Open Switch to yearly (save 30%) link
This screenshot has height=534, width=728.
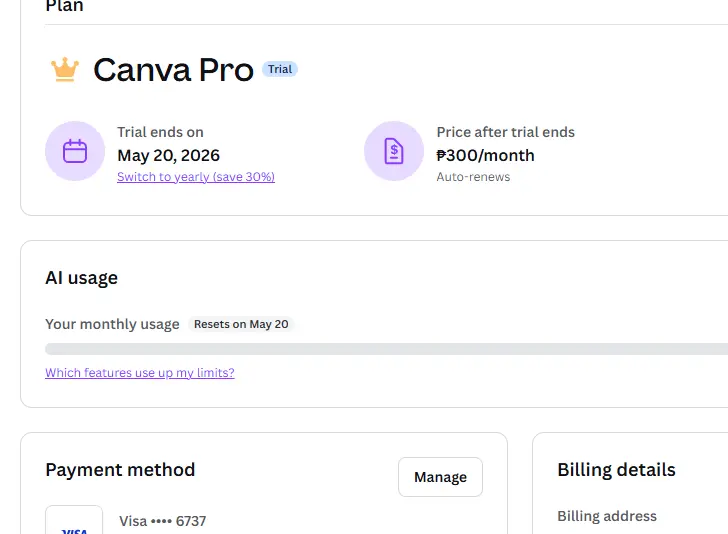pyautogui.click(x=196, y=177)
